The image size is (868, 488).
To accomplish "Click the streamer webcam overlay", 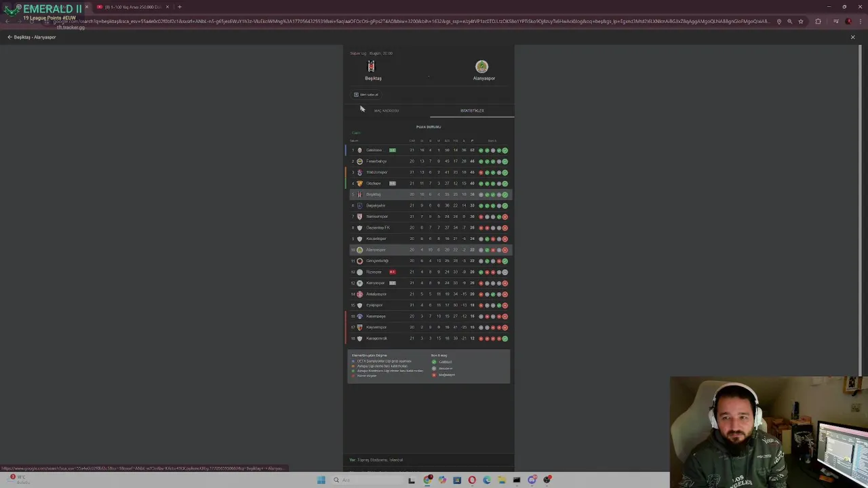I will pos(768,432).
